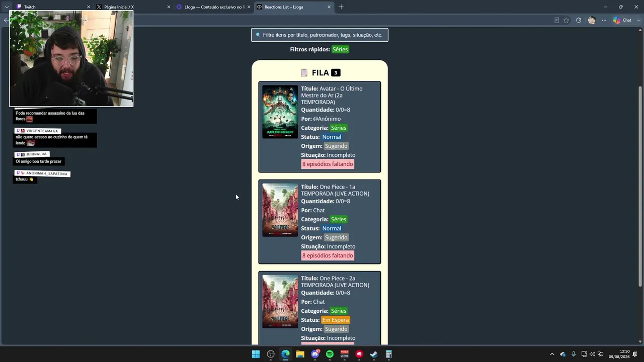Click the title 'One Piece - 2a TEMPORADA (LIVE ACTION)'
The image size is (644, 362).
[335, 282]
